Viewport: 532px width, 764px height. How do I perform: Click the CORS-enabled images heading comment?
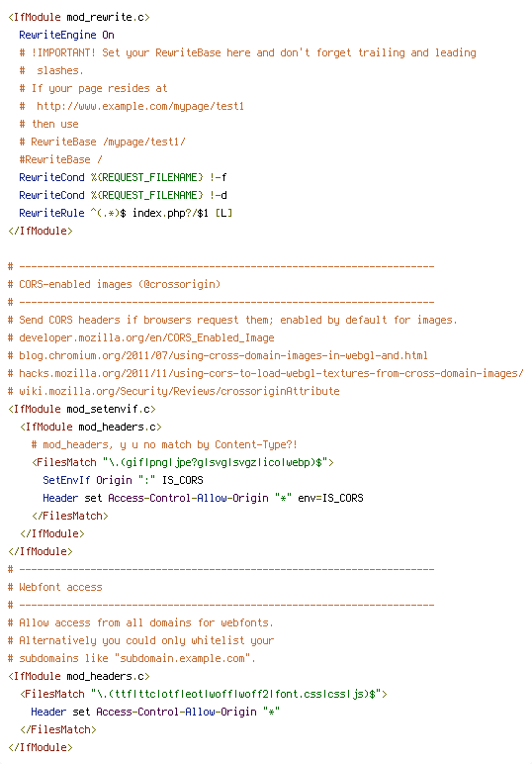click(x=114, y=284)
